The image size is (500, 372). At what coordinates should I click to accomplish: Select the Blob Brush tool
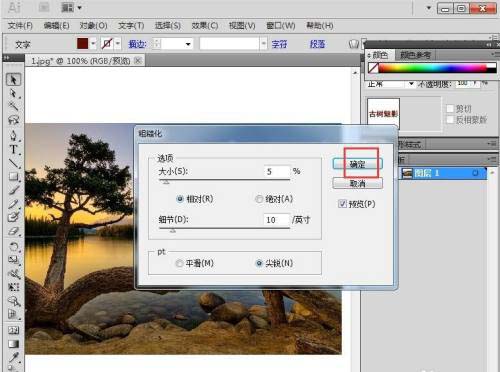[13, 217]
